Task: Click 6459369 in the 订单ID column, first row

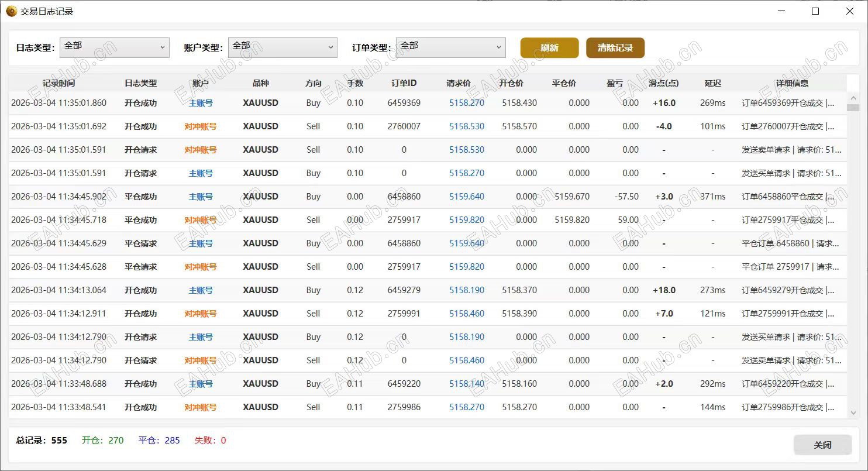Action: tap(404, 103)
